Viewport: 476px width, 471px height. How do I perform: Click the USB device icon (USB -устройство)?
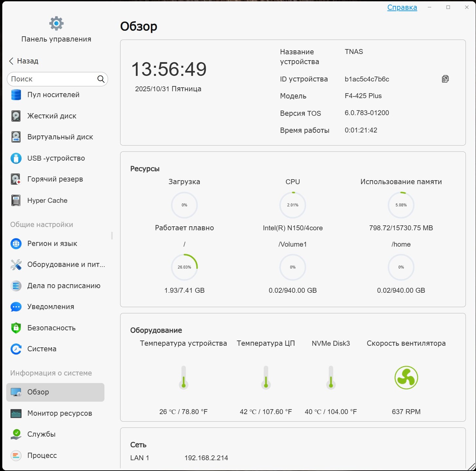(16, 158)
